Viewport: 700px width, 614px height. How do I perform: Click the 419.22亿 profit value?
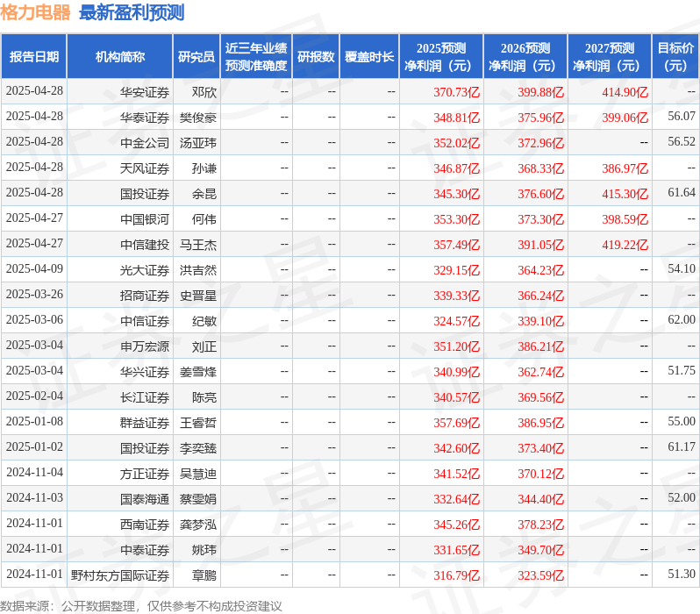pos(625,245)
